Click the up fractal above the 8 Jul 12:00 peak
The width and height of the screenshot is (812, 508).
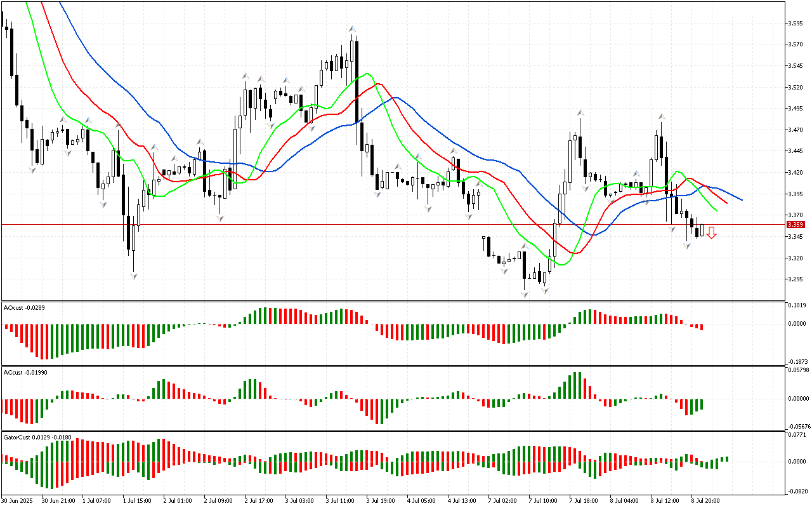(x=661, y=117)
